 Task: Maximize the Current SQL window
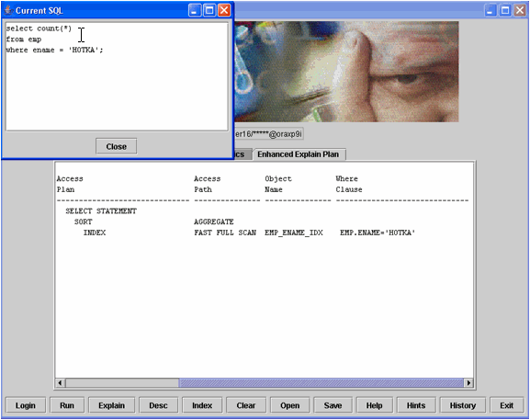tap(209, 10)
